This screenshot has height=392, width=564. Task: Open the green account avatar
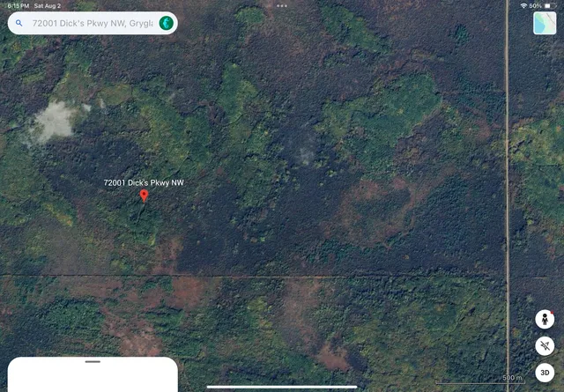click(167, 23)
